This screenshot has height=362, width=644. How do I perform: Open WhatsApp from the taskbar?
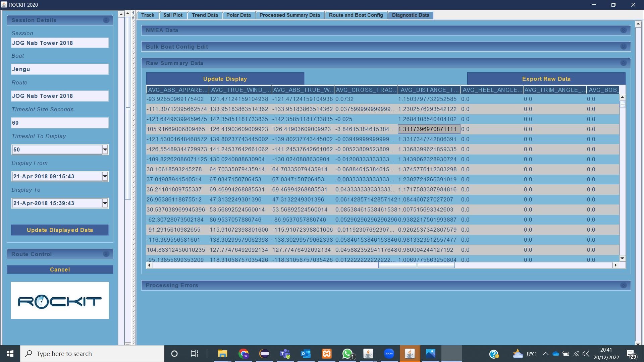pyautogui.click(x=347, y=354)
